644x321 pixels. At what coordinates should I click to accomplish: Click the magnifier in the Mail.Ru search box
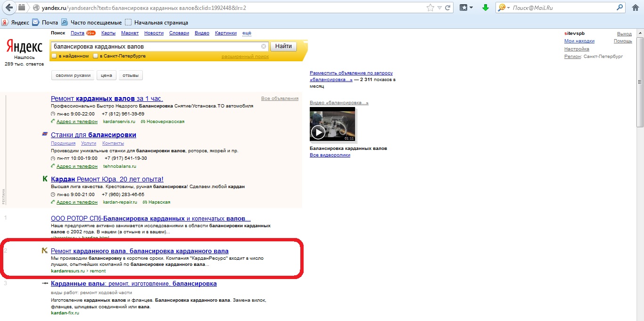[619, 8]
